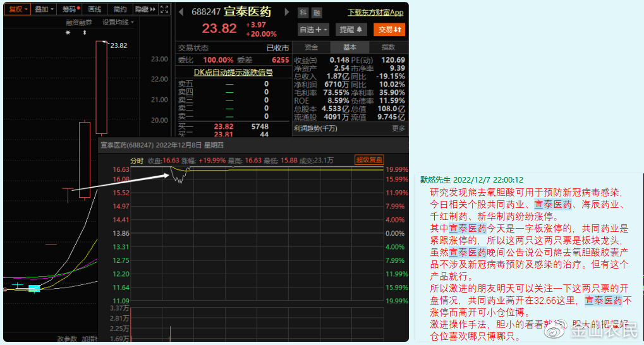Click the 净利润 6710万 value
This screenshot has width=644, height=345.
(336, 85)
